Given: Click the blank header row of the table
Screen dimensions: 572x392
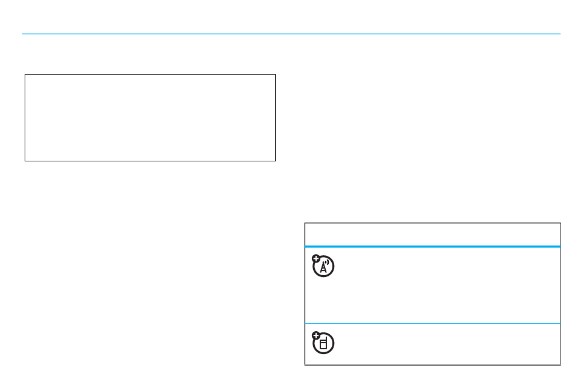Looking at the screenshot, I should [433, 234].
